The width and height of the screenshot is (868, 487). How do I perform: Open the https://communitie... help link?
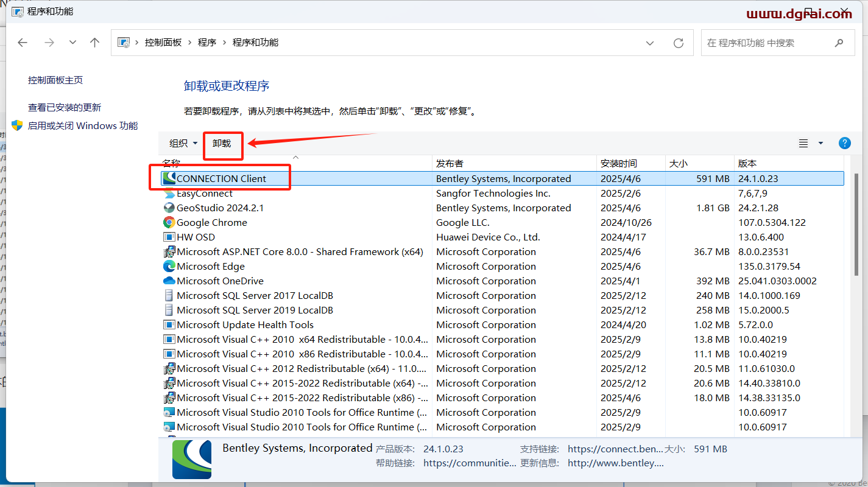tap(470, 463)
